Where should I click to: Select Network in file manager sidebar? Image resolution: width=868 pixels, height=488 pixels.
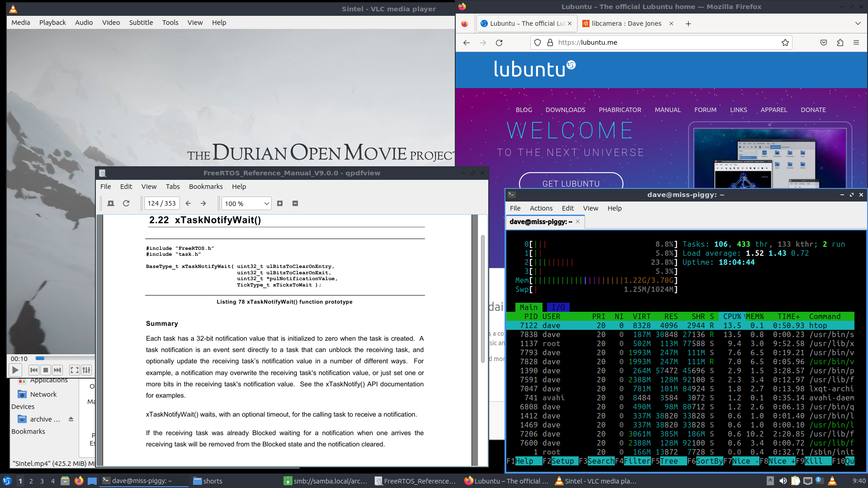point(43,394)
